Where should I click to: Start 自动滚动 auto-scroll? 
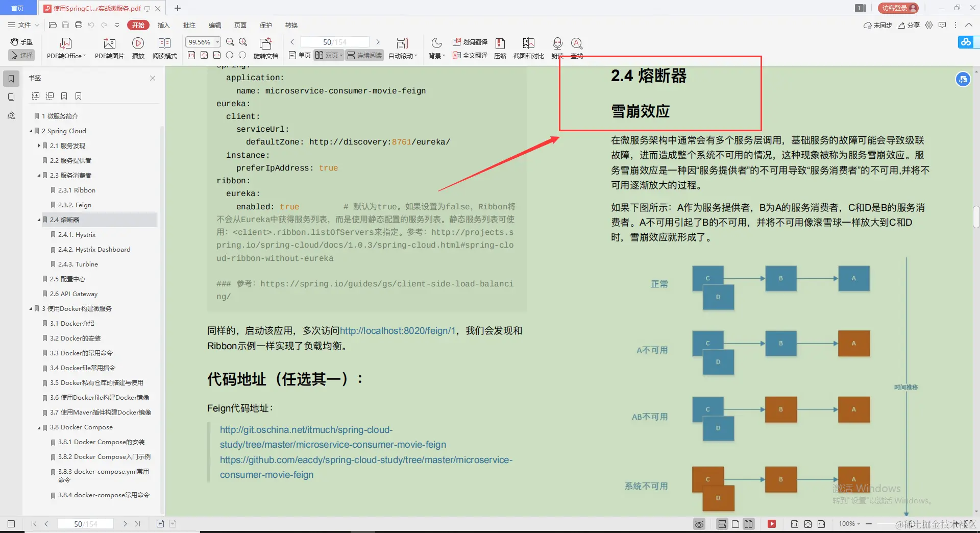click(402, 47)
